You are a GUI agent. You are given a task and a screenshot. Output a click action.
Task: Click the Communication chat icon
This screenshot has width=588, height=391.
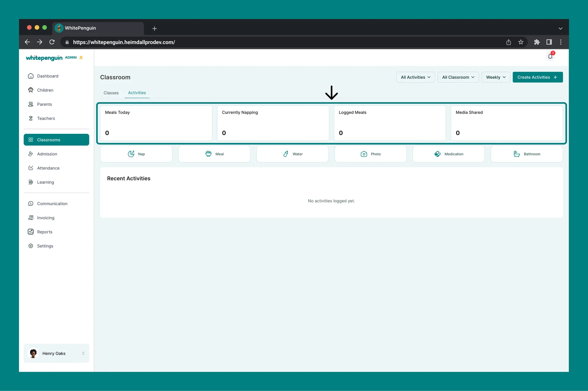click(x=31, y=203)
